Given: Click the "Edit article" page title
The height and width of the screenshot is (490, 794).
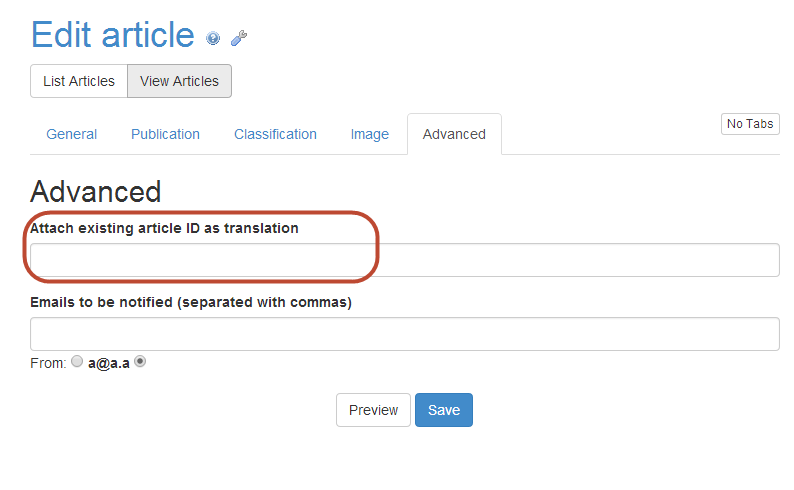Looking at the screenshot, I should 113,34.
